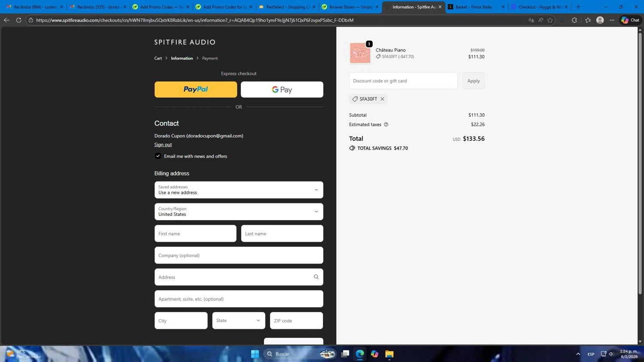Click the Address input field

(239, 277)
